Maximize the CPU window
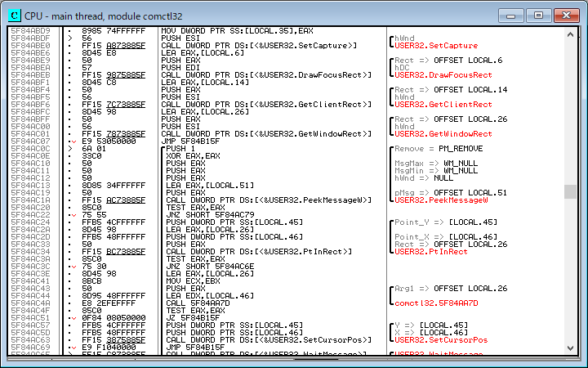The height and width of the screenshot is (368, 588). click(x=538, y=16)
